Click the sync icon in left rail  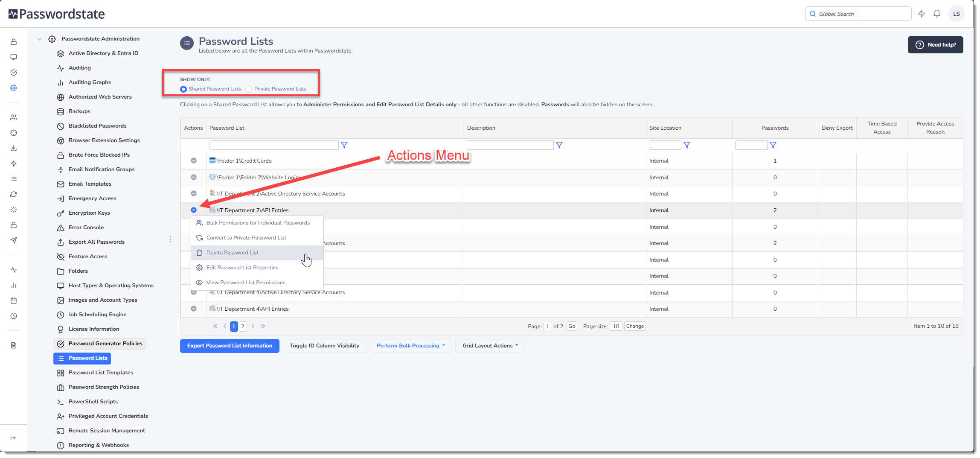[14, 194]
